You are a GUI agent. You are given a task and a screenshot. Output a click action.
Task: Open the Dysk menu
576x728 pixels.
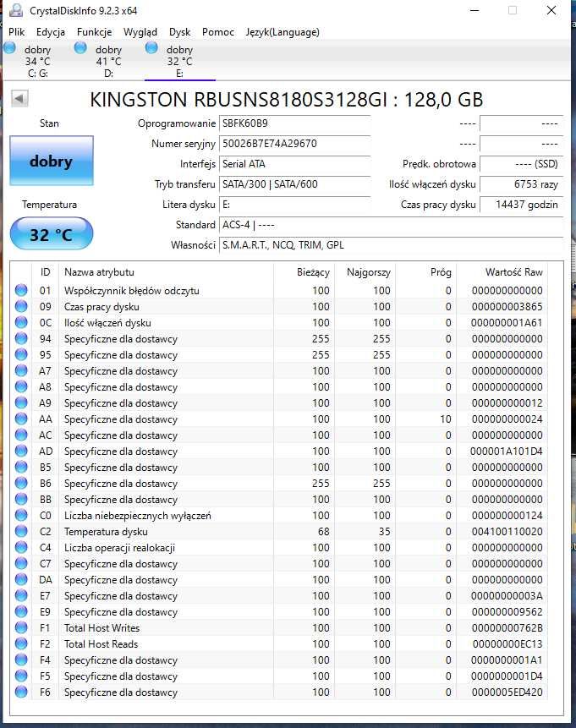(180, 32)
